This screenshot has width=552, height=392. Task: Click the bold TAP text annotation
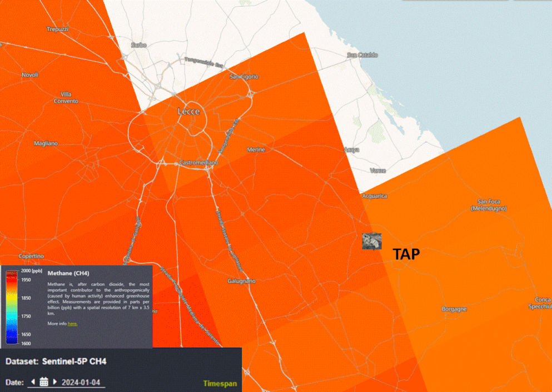[406, 254]
